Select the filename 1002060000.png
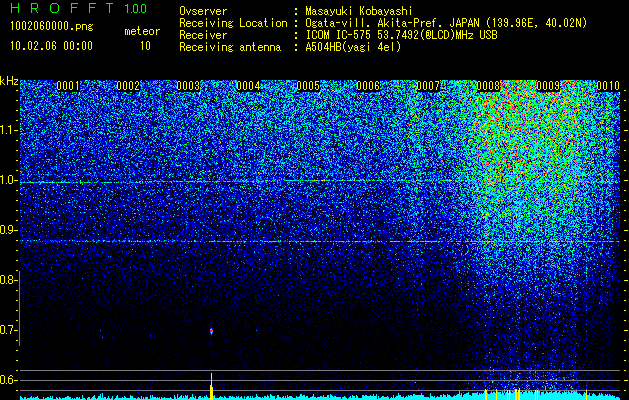 coord(51,27)
